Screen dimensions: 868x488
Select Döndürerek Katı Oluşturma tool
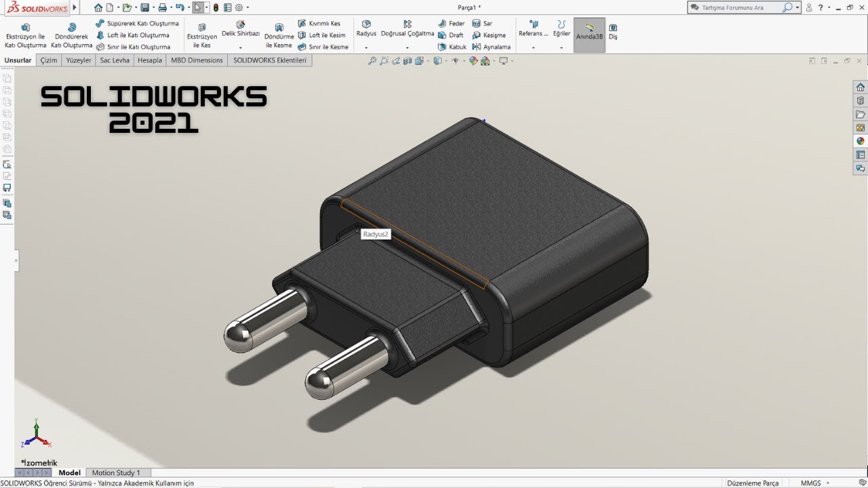pyautogui.click(x=71, y=35)
